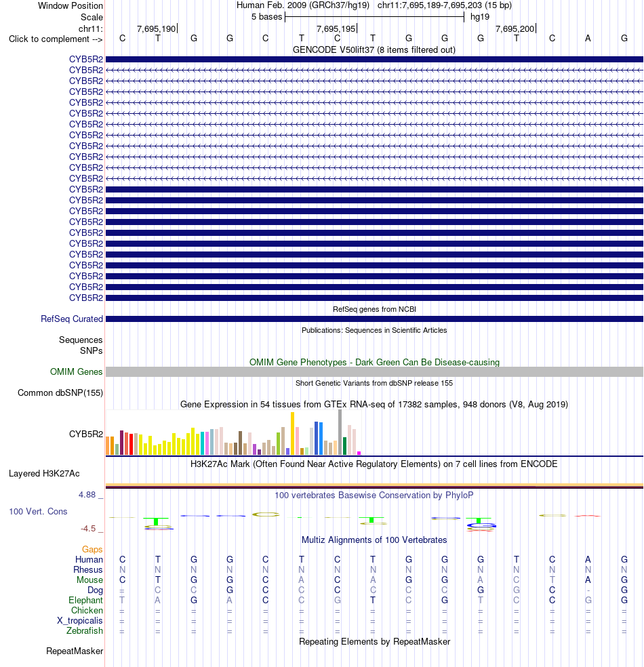Viewport: 644px width, 667px height.
Task: Open the GTEx Gene Expression track title
Action: [x=374, y=404]
